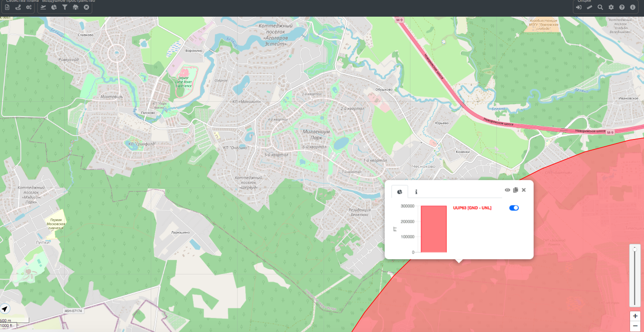Toggle airspace visibility with eye icon
The height and width of the screenshot is (332, 644).
point(508,190)
